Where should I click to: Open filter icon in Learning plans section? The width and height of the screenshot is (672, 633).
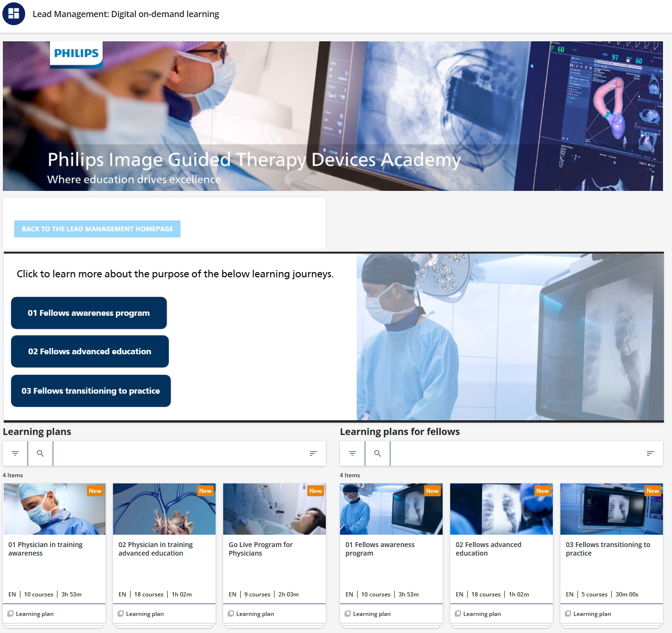15,453
